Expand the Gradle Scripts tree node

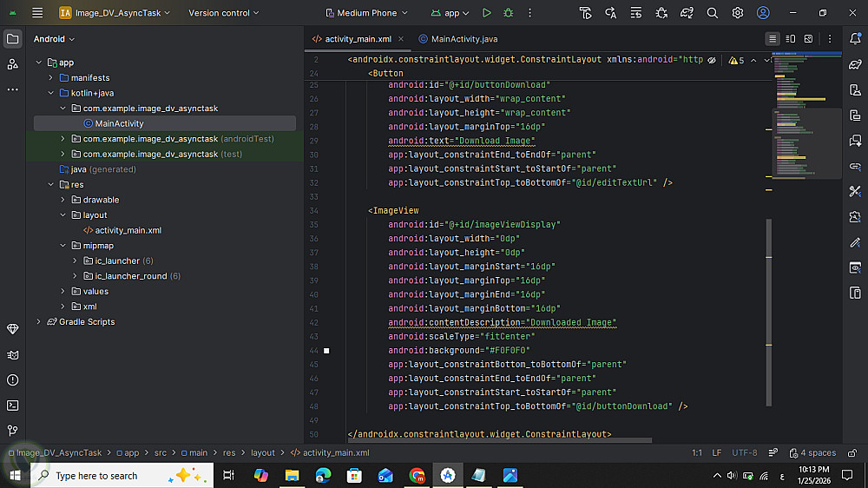(x=39, y=322)
